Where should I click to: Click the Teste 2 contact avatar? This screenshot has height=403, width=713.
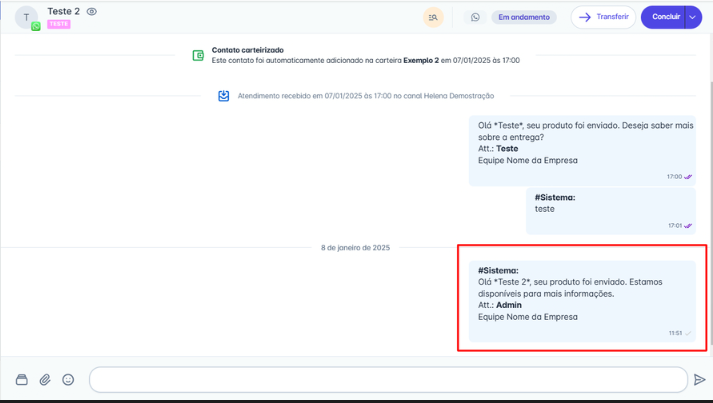coord(27,18)
